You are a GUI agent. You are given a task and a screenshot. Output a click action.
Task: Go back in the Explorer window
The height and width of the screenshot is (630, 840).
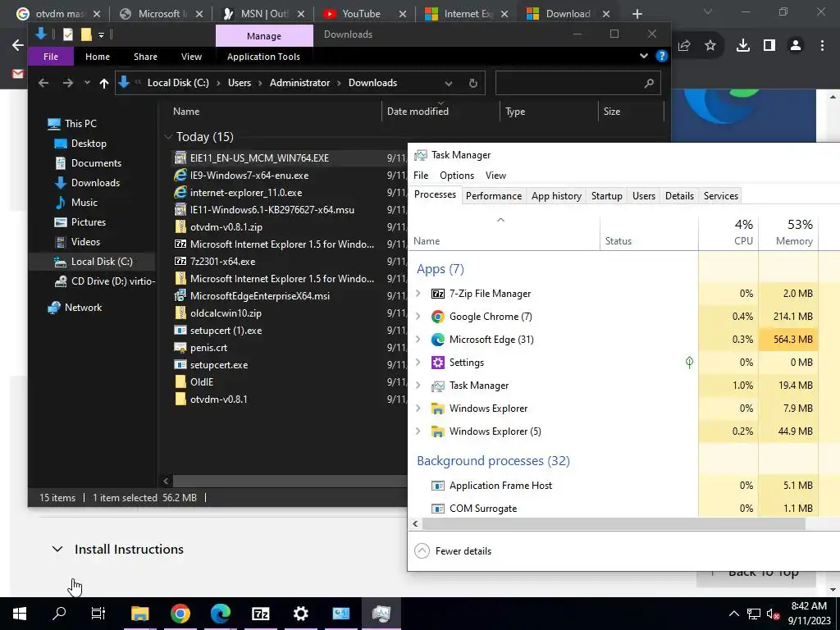[x=43, y=83]
